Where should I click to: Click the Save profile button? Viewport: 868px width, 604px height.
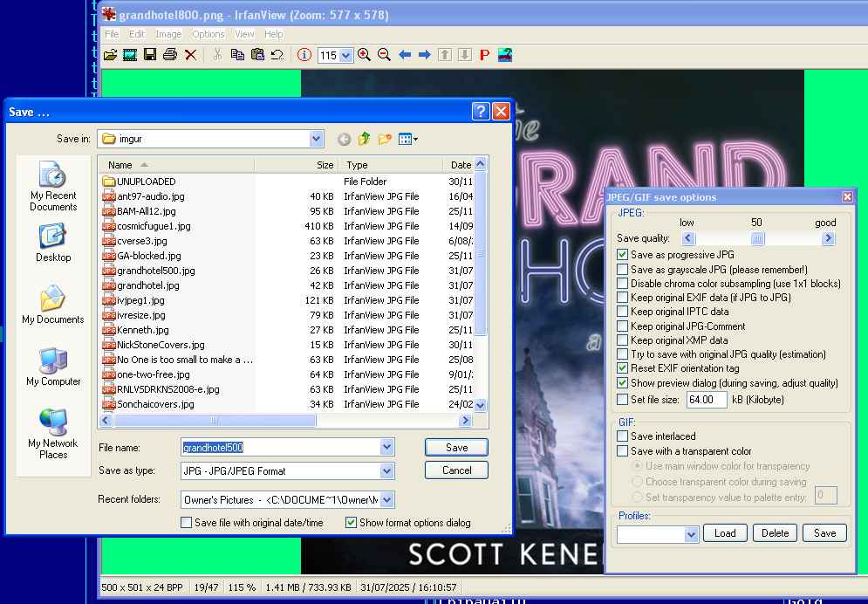[x=825, y=533]
